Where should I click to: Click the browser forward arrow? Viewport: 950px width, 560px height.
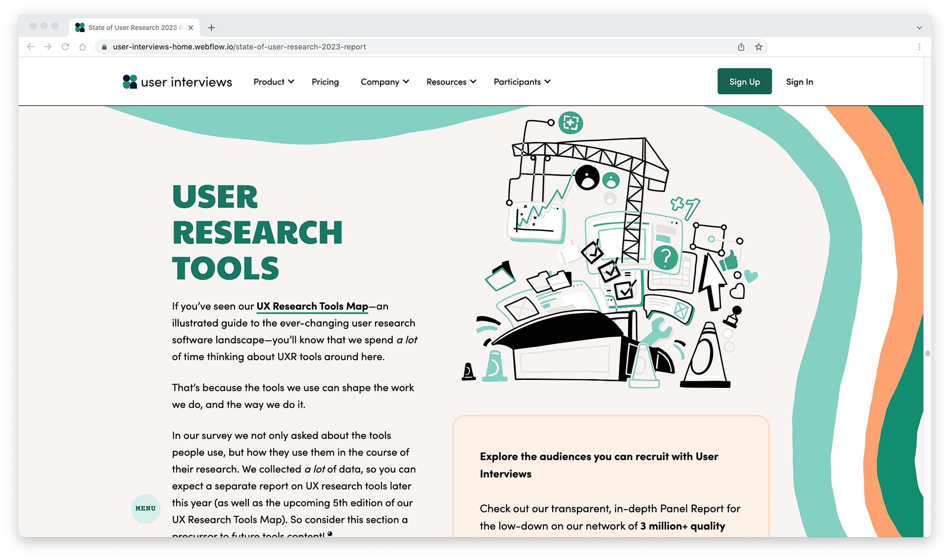[47, 47]
